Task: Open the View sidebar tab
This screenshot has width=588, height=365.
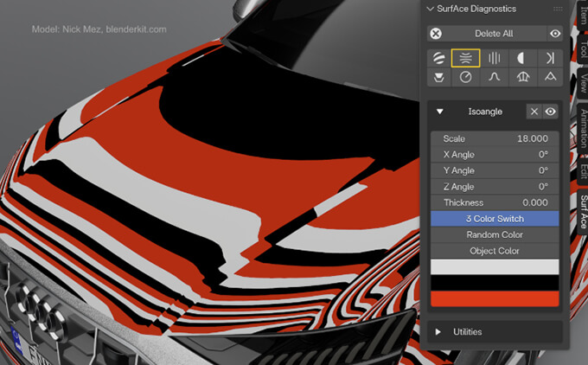Action: (585, 83)
